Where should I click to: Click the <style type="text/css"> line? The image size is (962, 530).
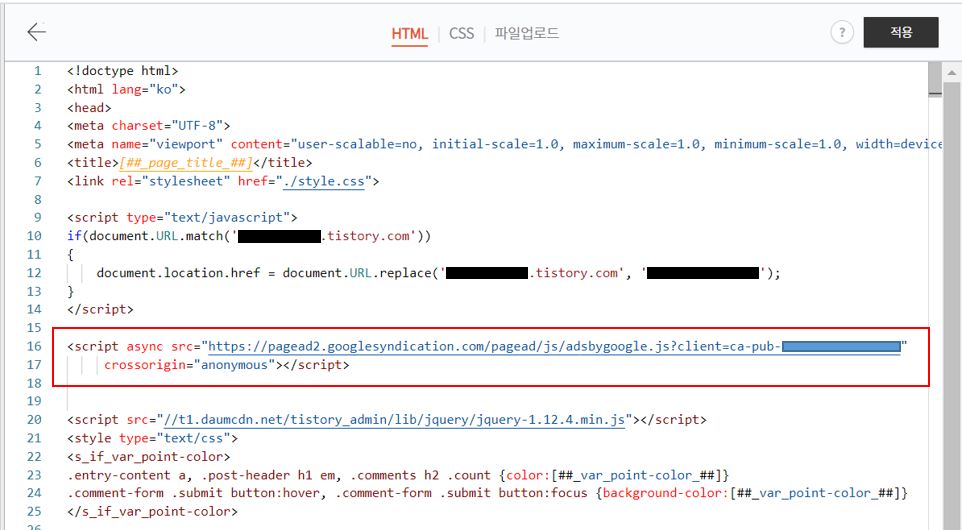click(152, 439)
